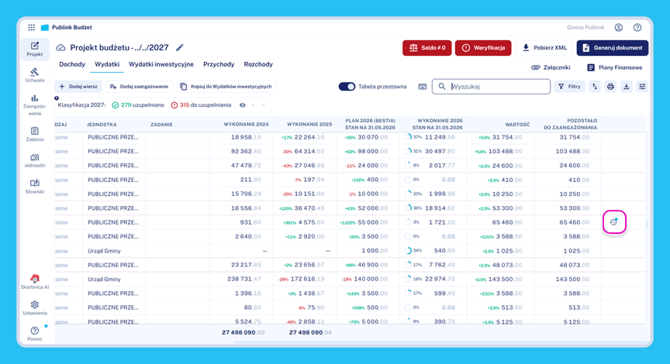Open column settings sliders icon
Viewport: 670px width, 364px height.
pyautogui.click(x=642, y=87)
